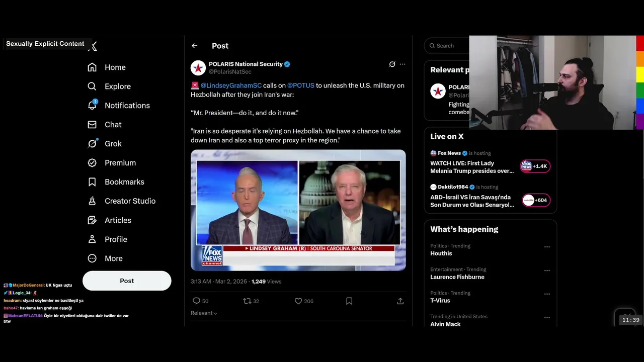
Task: Click the repost icon with 32
Action: [x=247, y=301]
